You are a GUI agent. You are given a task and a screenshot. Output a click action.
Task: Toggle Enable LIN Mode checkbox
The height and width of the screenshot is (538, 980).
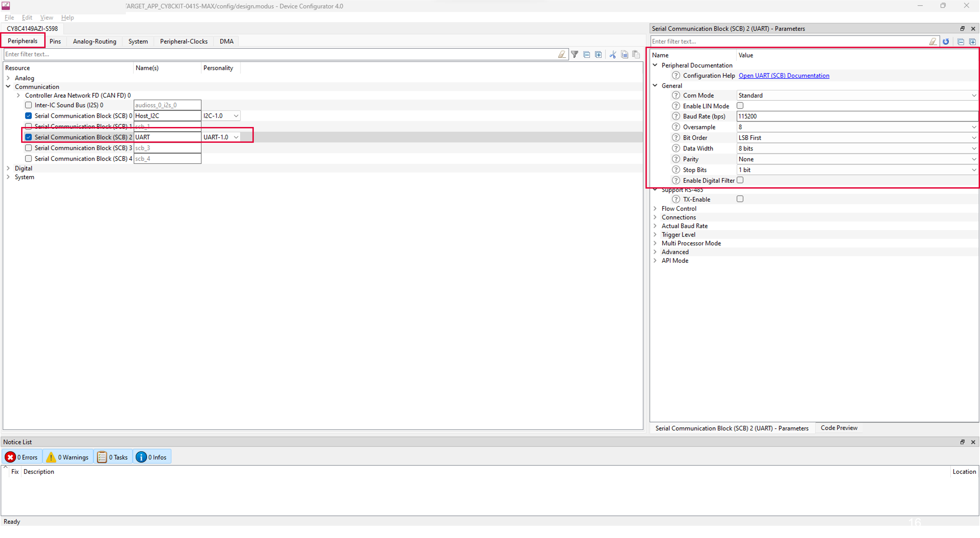pyautogui.click(x=740, y=105)
